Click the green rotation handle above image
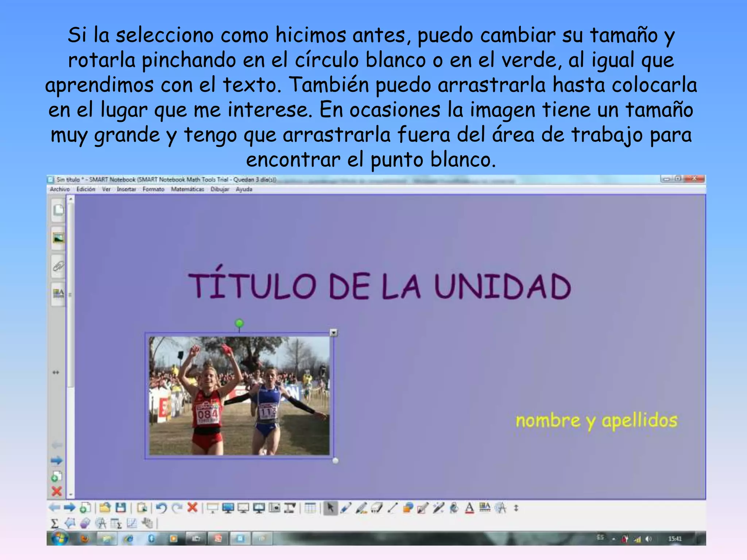747x560 pixels. tap(239, 323)
